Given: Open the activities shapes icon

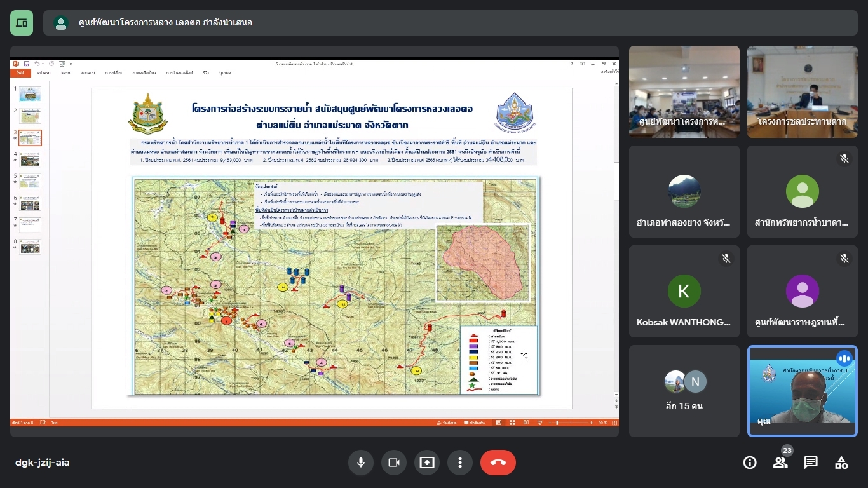Looking at the screenshot, I should click(x=841, y=463).
